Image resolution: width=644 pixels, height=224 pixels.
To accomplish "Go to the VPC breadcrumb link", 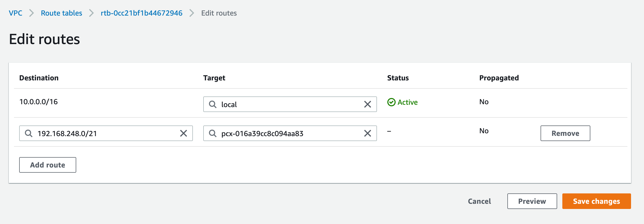I will (x=16, y=13).
